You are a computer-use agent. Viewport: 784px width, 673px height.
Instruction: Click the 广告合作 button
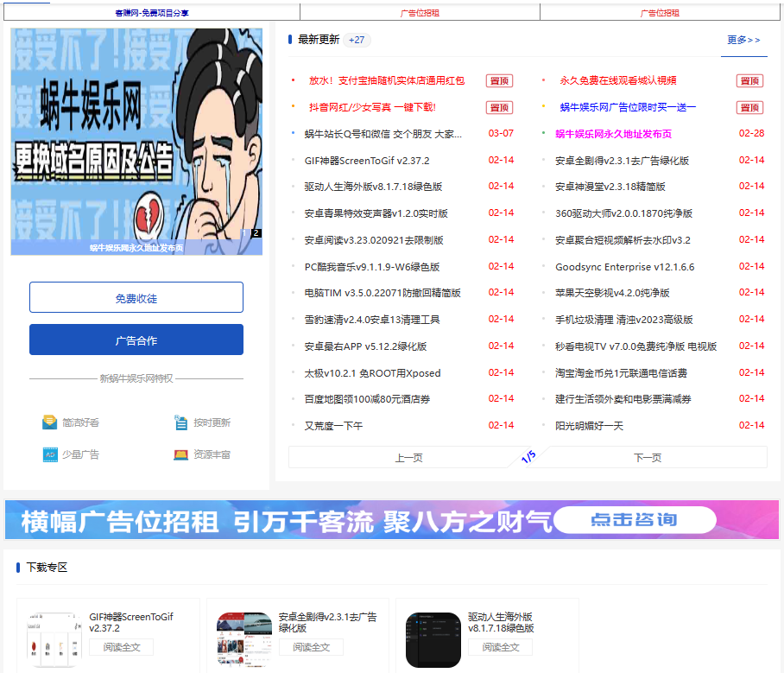pyautogui.click(x=136, y=340)
